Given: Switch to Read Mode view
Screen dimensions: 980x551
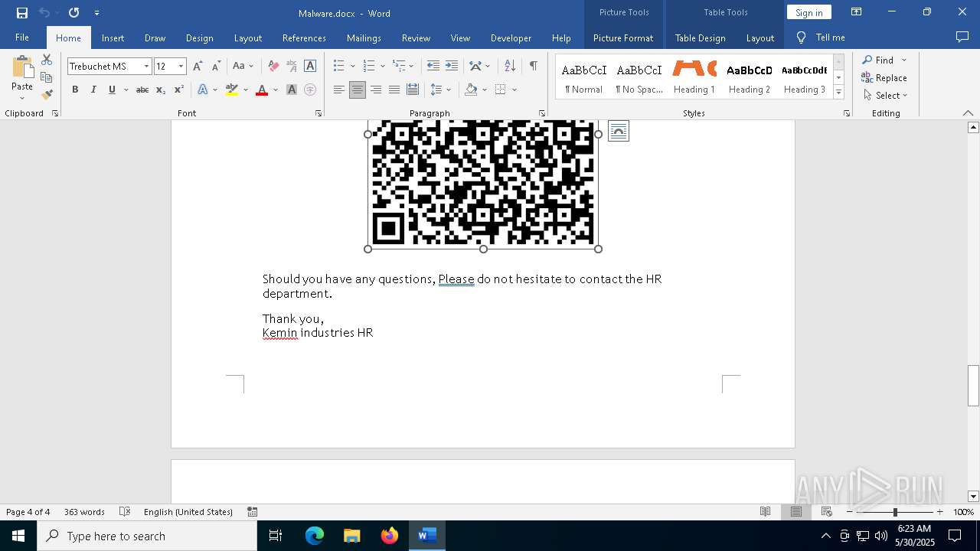Looking at the screenshot, I should click(766, 512).
